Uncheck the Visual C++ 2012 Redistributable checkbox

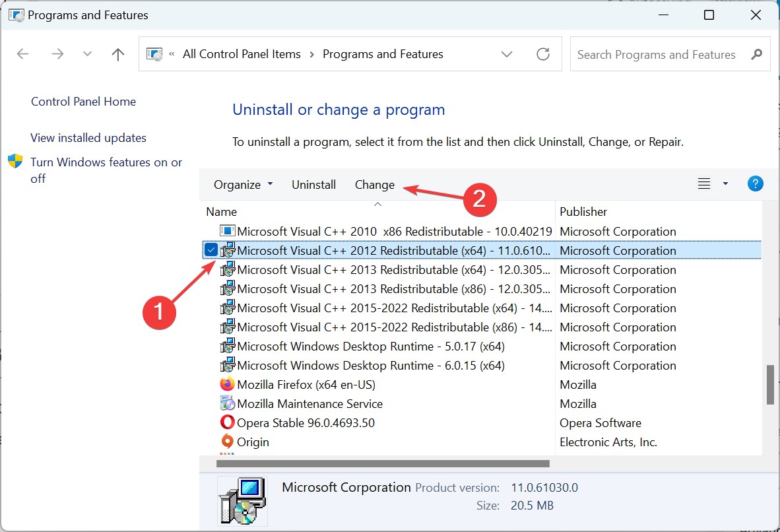coord(211,249)
